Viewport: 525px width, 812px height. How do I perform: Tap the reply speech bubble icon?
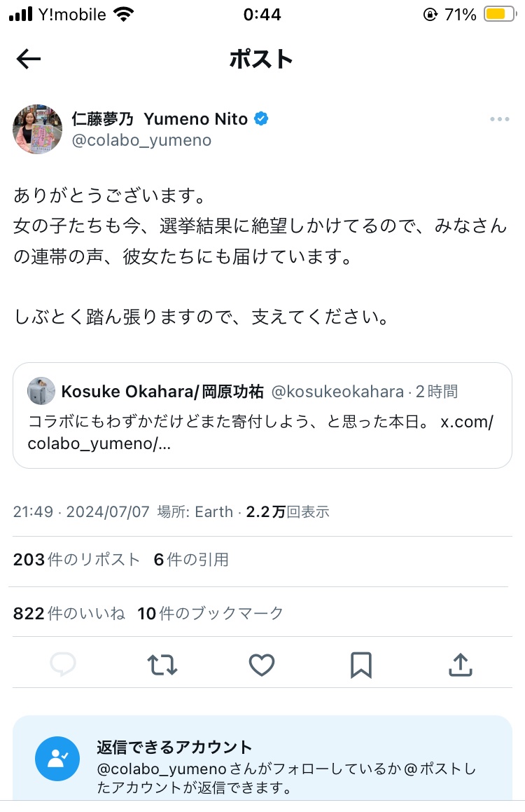tap(63, 664)
